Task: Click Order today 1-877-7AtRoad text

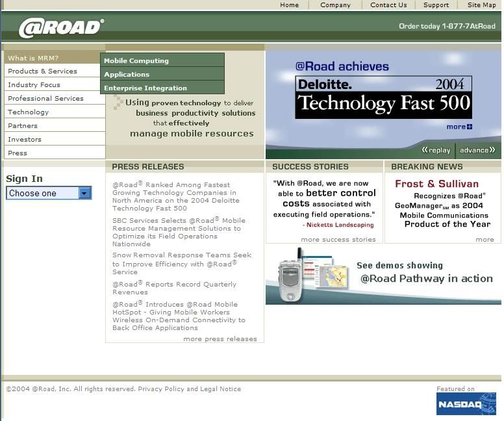Action: [x=447, y=27]
